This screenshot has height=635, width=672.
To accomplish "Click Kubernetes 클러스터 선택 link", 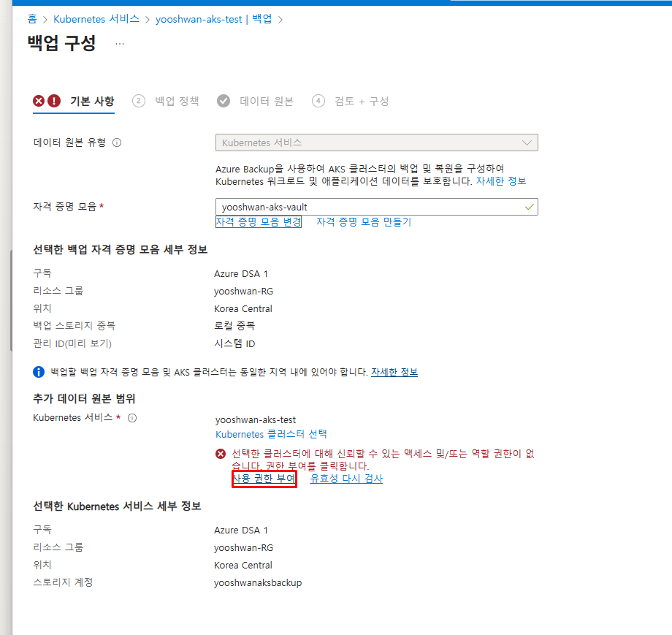I will [x=271, y=434].
